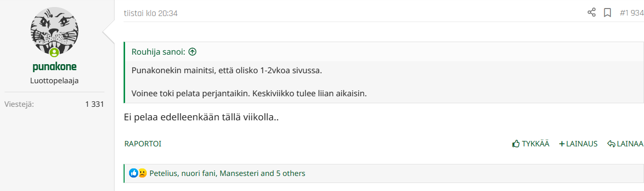Click the sad face reaction icon
644x191 pixels.
(x=142, y=173)
